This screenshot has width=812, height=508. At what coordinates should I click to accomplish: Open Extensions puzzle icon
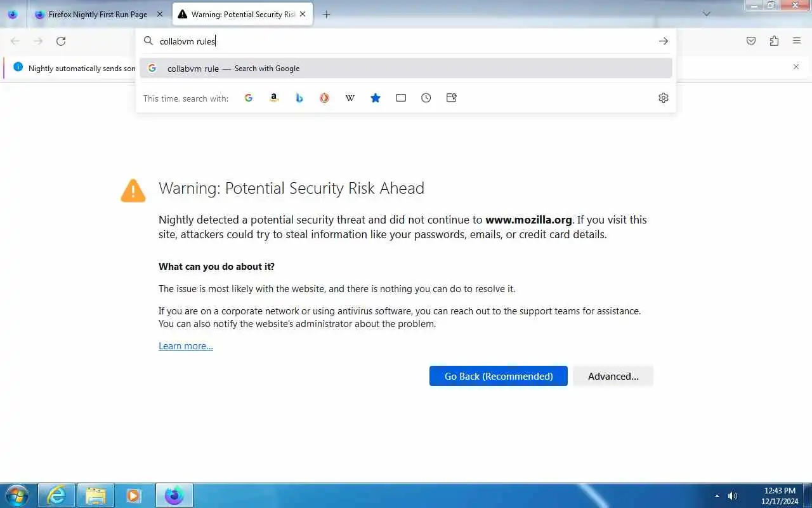pos(774,41)
